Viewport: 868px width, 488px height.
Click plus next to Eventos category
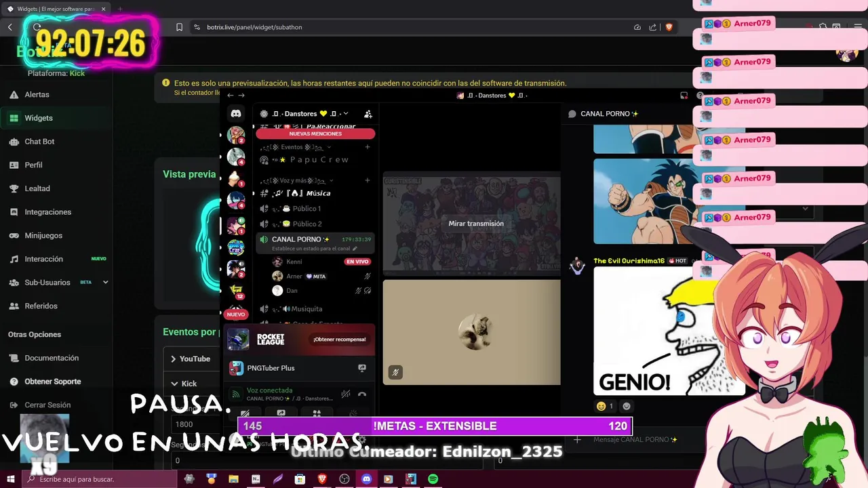tap(368, 147)
